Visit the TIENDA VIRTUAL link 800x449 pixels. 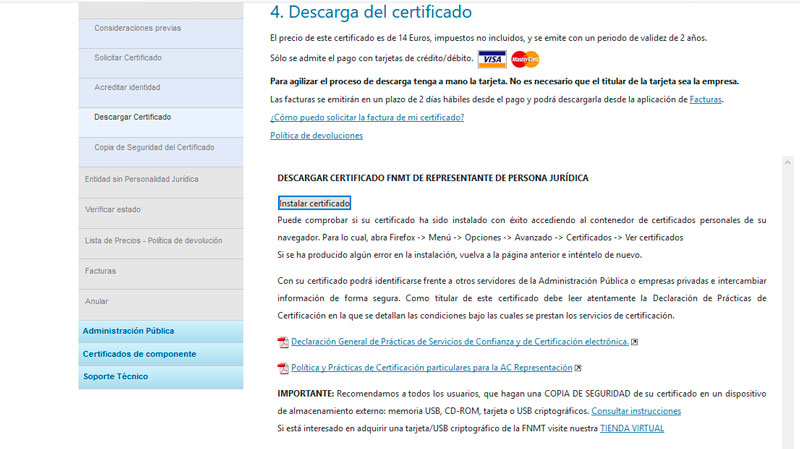(632, 428)
